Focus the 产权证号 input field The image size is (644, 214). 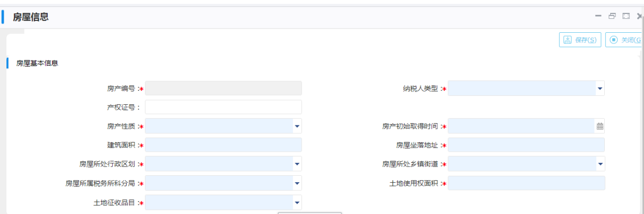pyautogui.click(x=223, y=107)
